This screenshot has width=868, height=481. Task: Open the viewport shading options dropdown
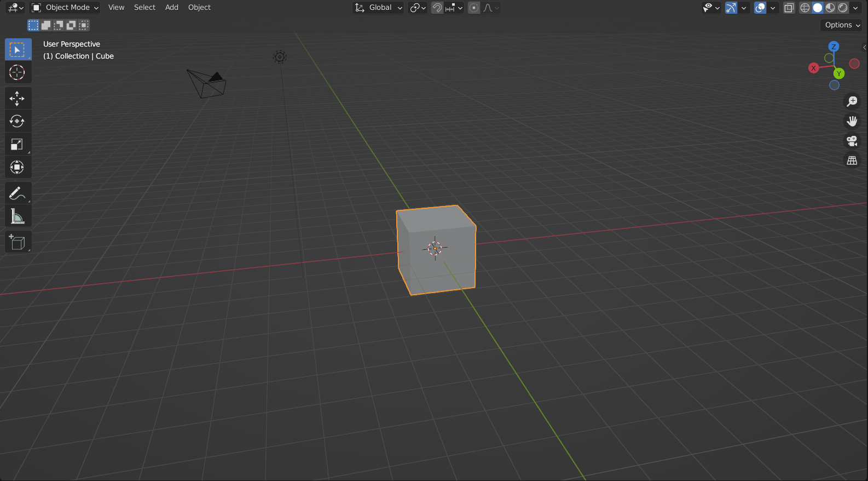(855, 8)
